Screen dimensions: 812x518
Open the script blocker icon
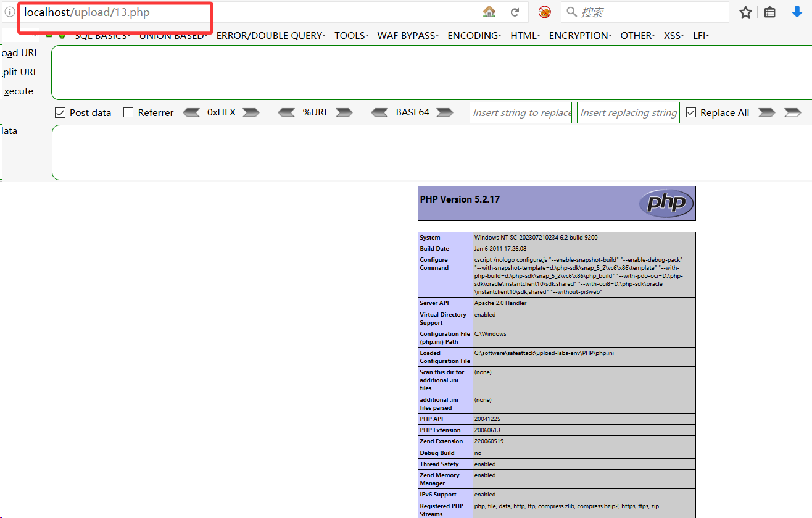[544, 12]
